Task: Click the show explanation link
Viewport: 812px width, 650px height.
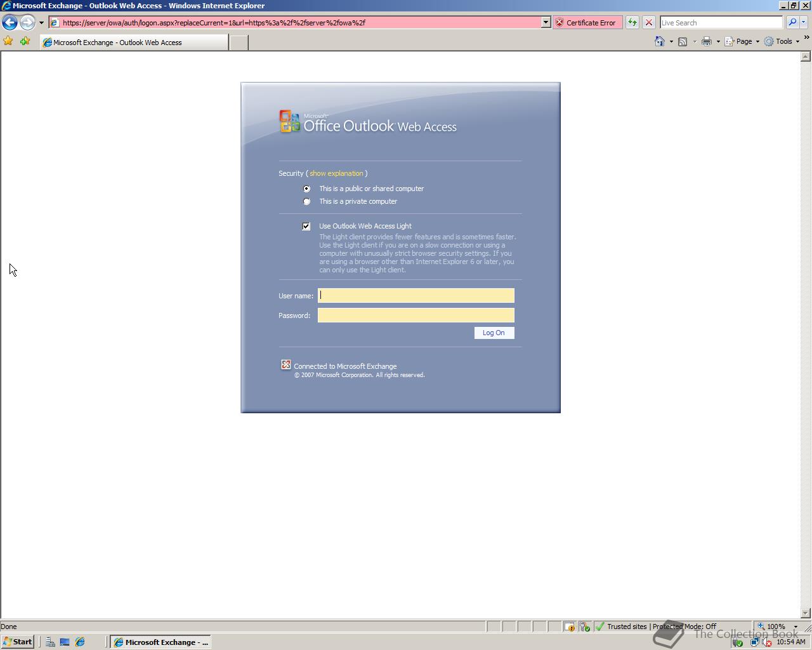Action: pos(336,173)
